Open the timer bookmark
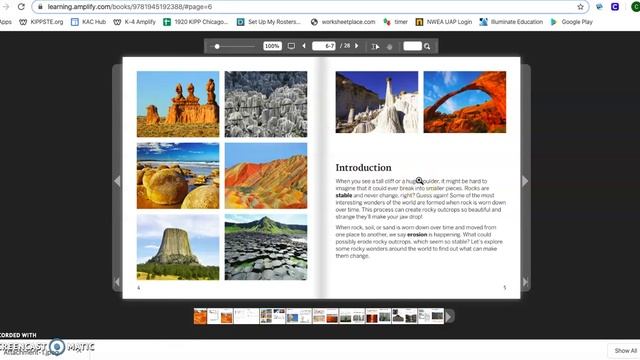The width and height of the screenshot is (640, 360). [x=395, y=22]
